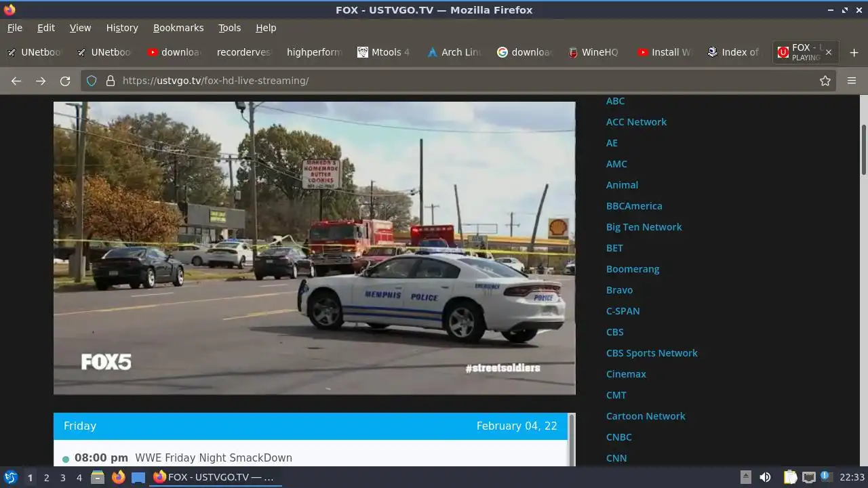Switch to virtual desktop 3

pos(62,478)
